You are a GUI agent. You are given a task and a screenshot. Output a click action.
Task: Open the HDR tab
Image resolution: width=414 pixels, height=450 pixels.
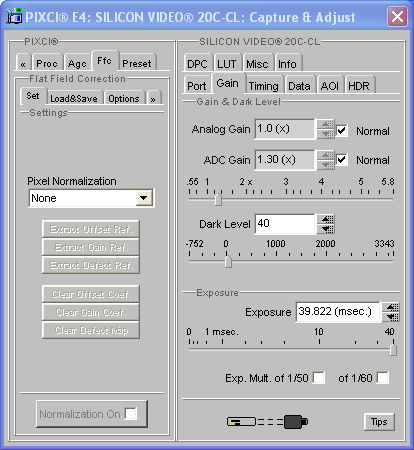[359, 86]
